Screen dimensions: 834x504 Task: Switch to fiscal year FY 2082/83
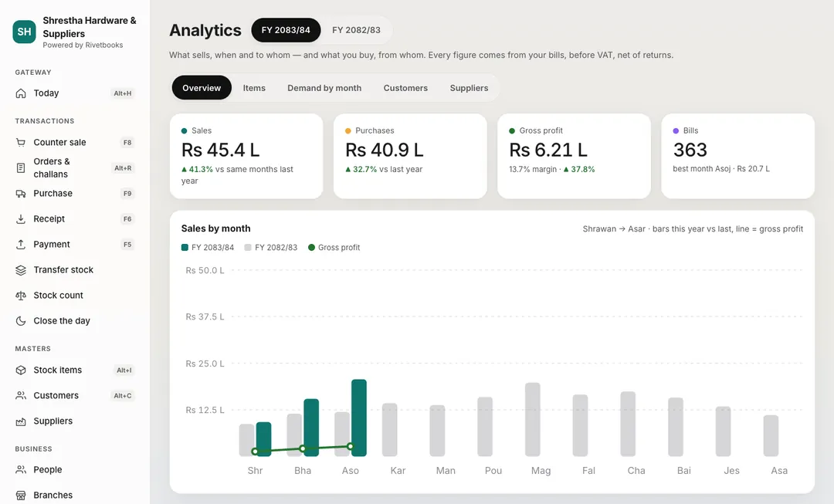coord(356,30)
